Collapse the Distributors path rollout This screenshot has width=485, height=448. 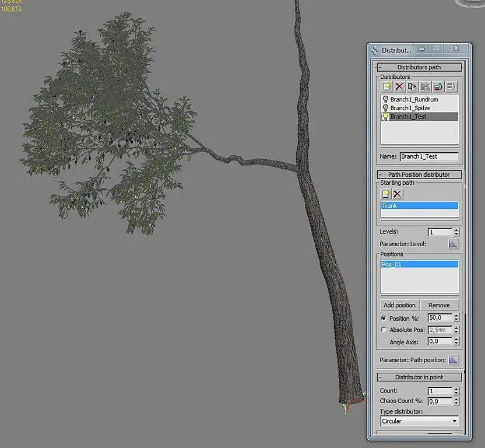click(419, 67)
